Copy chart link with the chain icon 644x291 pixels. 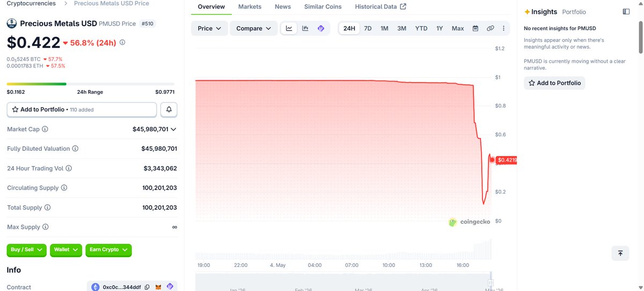[x=490, y=28]
